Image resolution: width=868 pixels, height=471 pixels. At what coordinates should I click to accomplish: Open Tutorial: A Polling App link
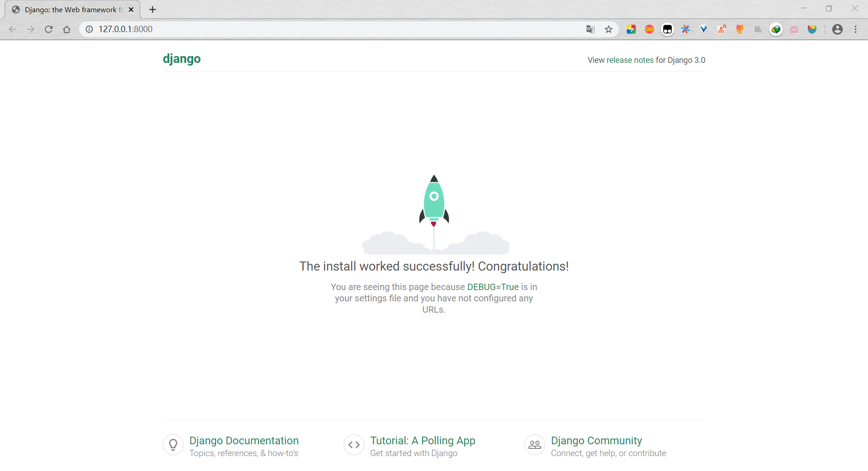(x=423, y=441)
